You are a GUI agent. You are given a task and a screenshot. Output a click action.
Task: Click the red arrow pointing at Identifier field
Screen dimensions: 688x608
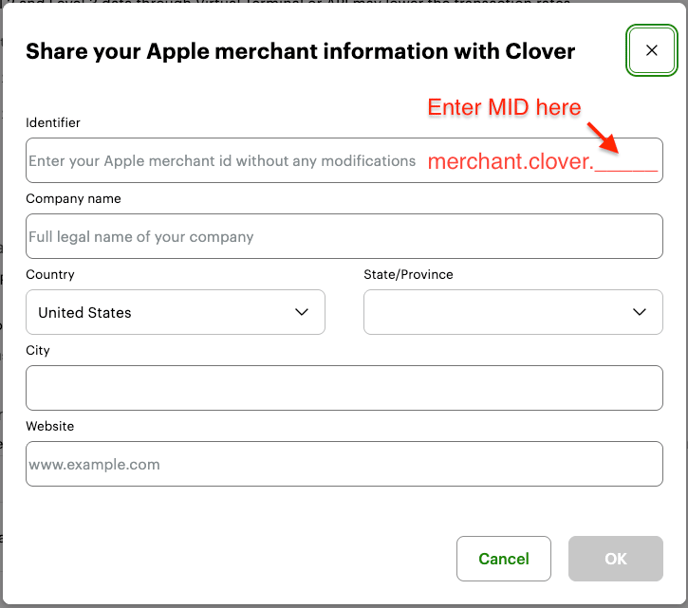click(603, 136)
